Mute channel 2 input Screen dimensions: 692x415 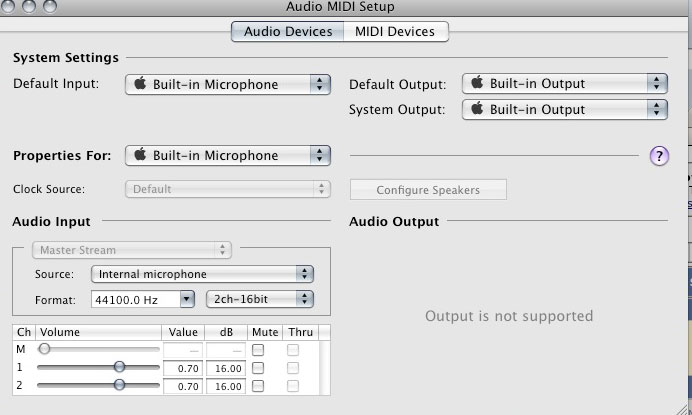coord(258,386)
